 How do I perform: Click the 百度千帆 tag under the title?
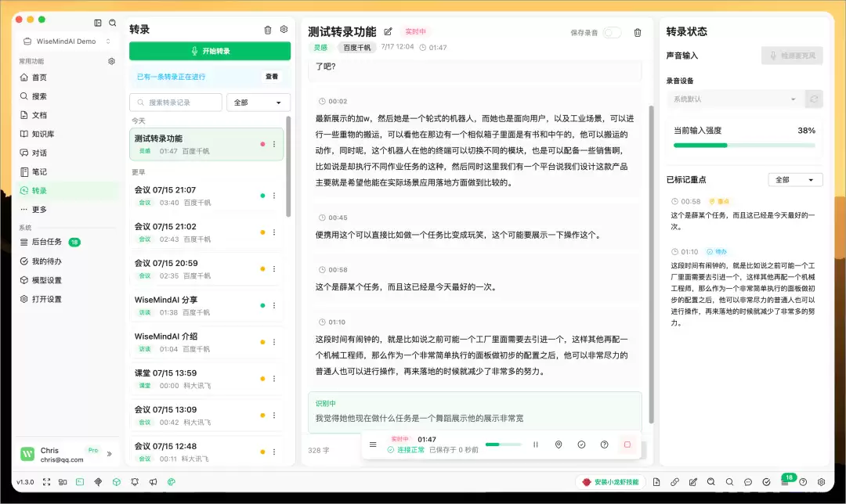coord(357,48)
